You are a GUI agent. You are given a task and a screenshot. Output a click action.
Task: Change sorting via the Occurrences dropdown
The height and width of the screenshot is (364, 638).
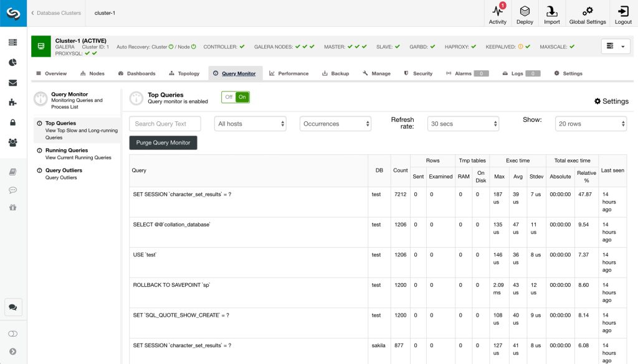335,123
